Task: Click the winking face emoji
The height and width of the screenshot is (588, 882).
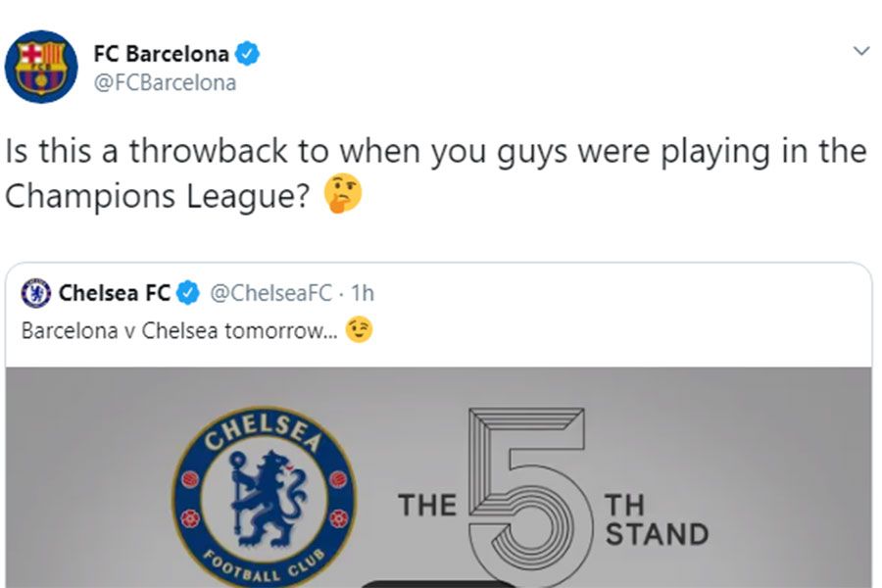Action: point(359,330)
